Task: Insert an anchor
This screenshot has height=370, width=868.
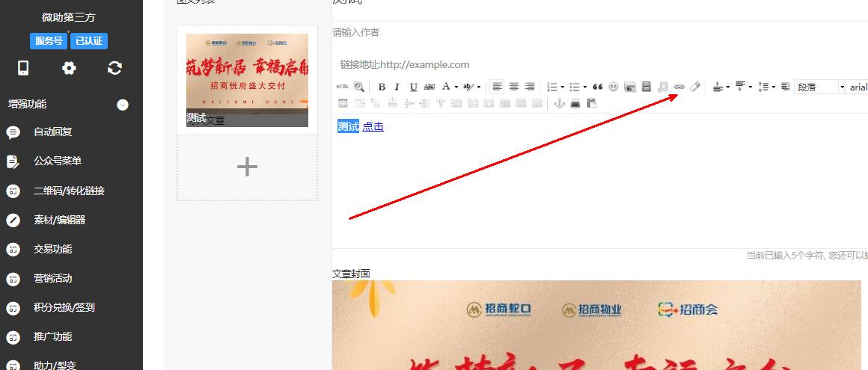Action: click(x=560, y=103)
